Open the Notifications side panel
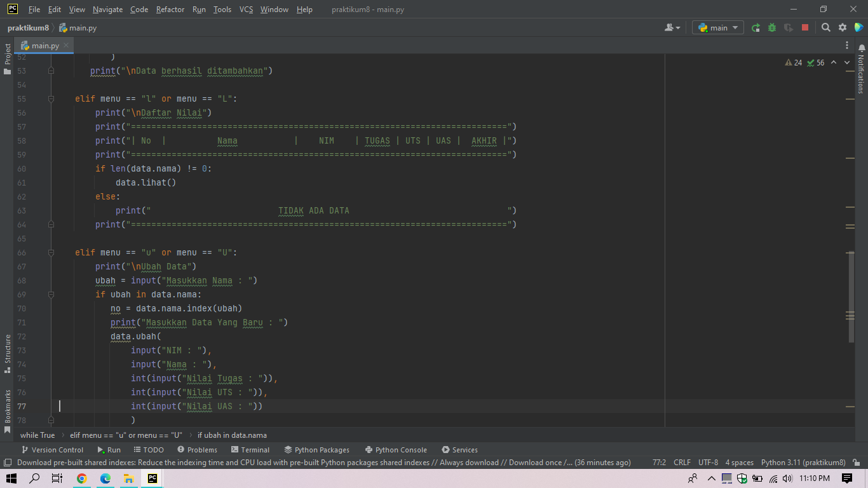 [861, 70]
